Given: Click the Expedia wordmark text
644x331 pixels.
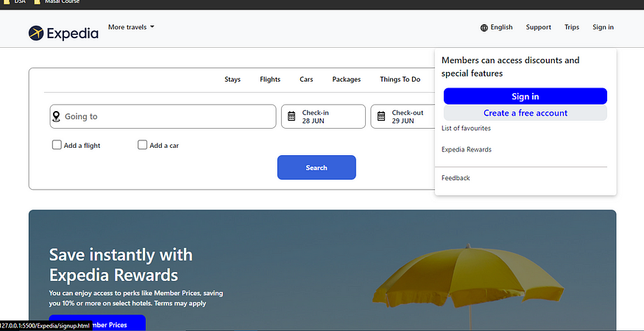Looking at the screenshot, I should pos(73,33).
